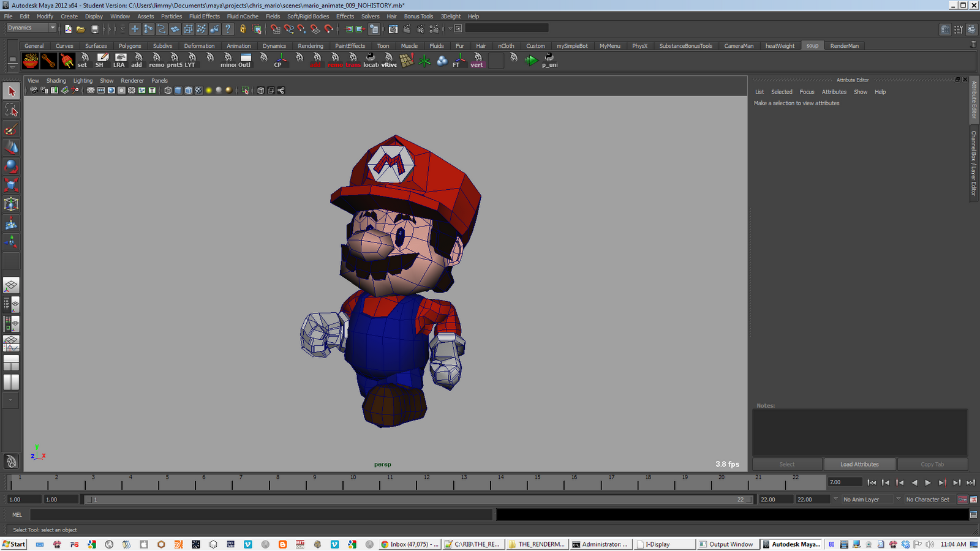The height and width of the screenshot is (551, 980).
Task: Toggle Snap to grids magnet
Action: [x=276, y=29]
